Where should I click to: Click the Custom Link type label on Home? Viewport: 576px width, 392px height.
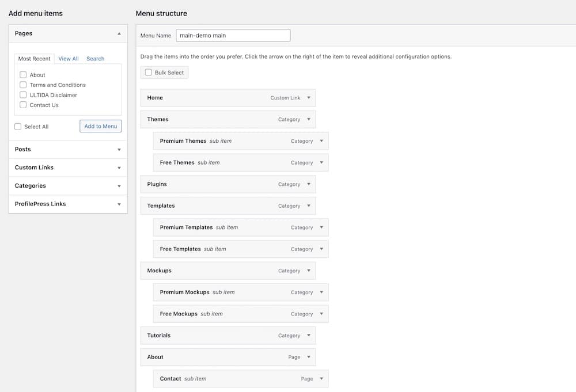point(285,98)
